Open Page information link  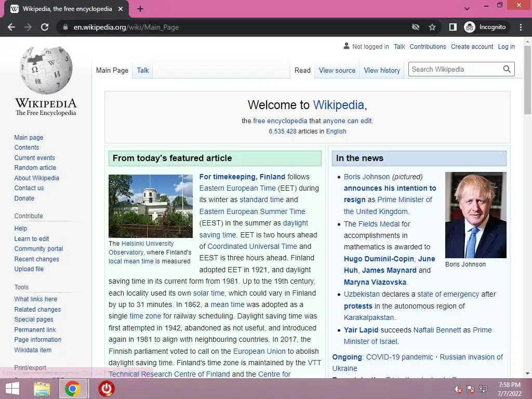[x=37, y=340]
